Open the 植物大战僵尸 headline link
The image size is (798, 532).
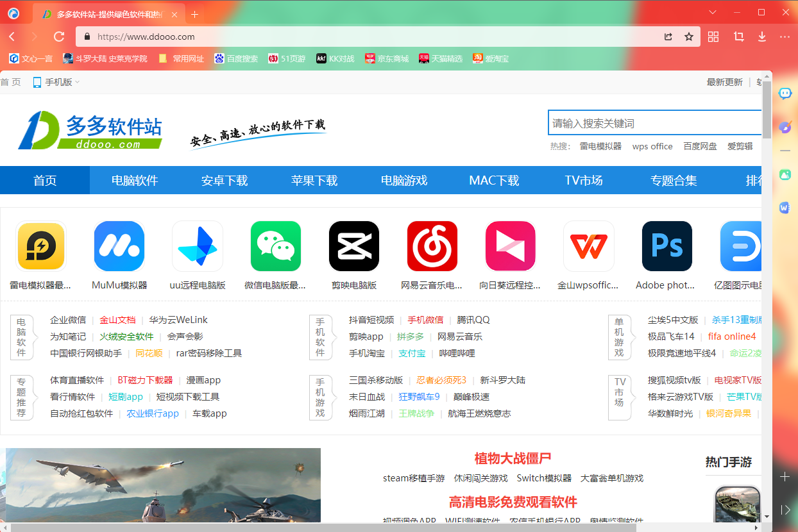pos(513,458)
